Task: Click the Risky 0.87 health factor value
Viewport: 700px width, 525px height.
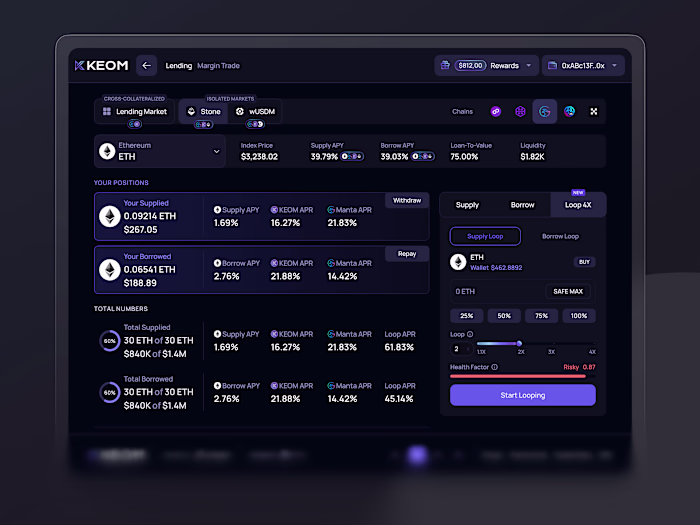Action: pos(579,367)
